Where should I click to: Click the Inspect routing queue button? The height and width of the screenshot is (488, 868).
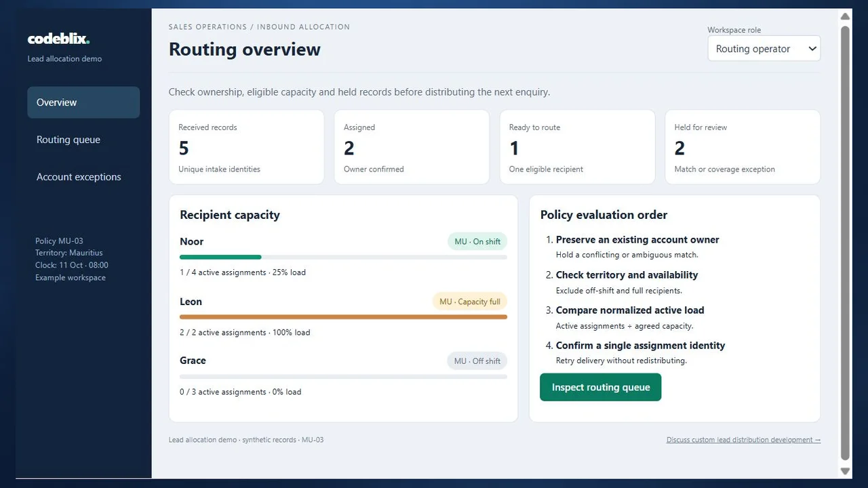[x=600, y=387]
